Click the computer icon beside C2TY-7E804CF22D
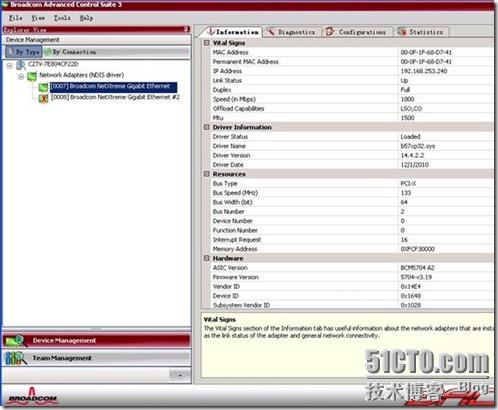The width and height of the screenshot is (498, 410). (21, 65)
